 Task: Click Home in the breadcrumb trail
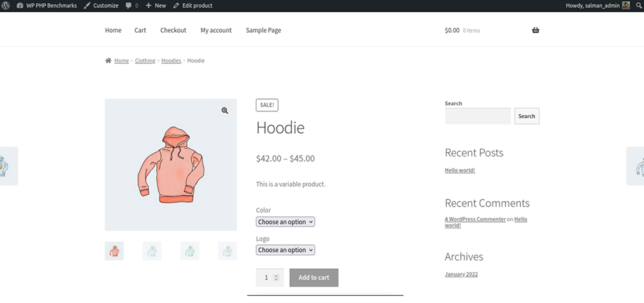point(122,60)
